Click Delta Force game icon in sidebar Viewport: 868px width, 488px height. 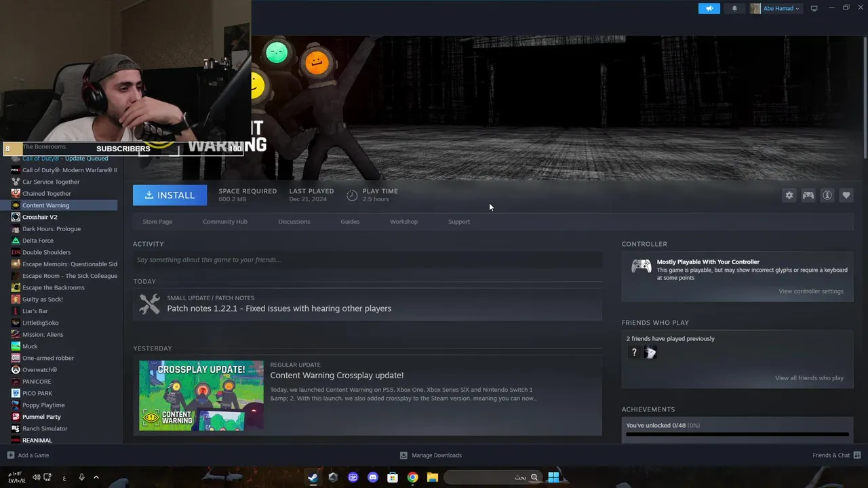pyautogui.click(x=16, y=241)
